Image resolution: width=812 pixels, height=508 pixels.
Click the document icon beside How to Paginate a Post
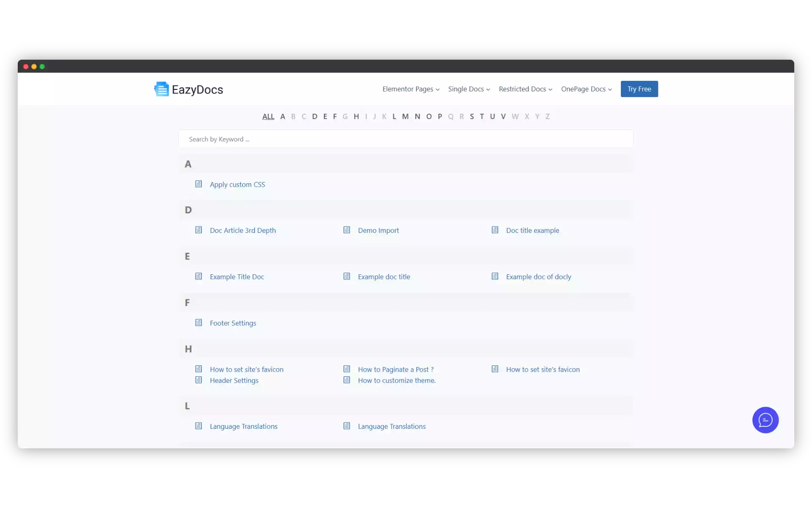pos(347,369)
